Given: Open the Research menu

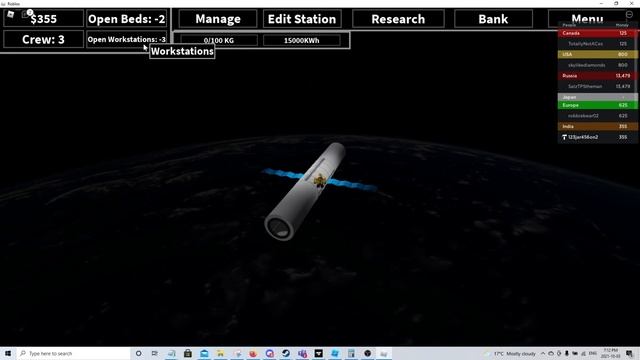Looking at the screenshot, I should coord(398,19).
